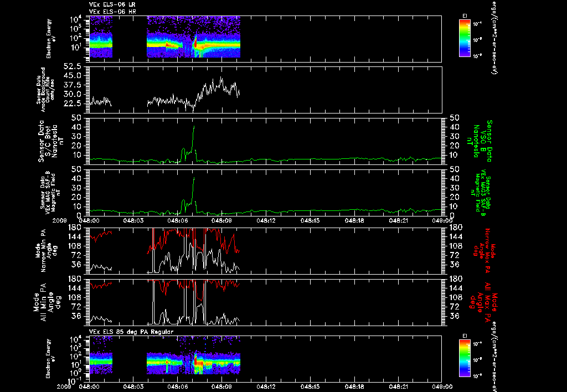Select the 'VEx ELS-06 HR' title text
The width and height of the screenshot is (567, 392).
click(112, 12)
